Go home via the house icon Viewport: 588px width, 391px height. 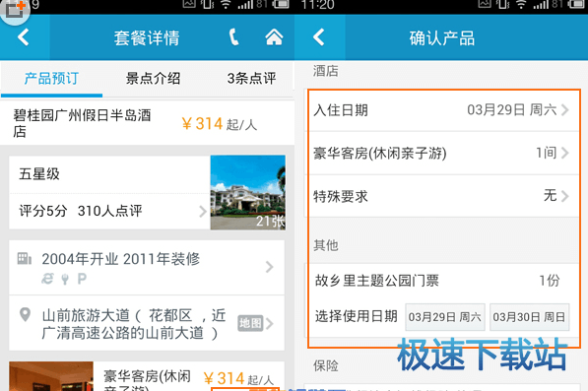[274, 37]
